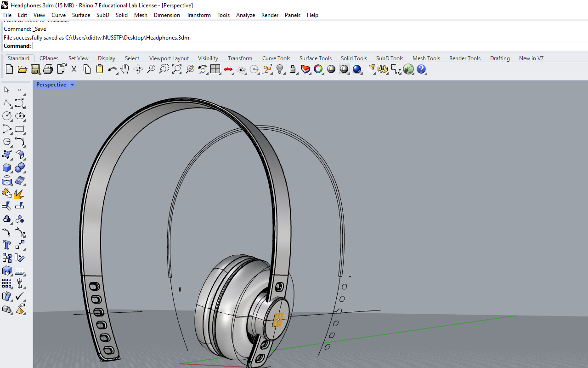Image resolution: width=588 pixels, height=368 pixels.
Task: Click the 4 Viewports layout icon
Action: point(215,69)
